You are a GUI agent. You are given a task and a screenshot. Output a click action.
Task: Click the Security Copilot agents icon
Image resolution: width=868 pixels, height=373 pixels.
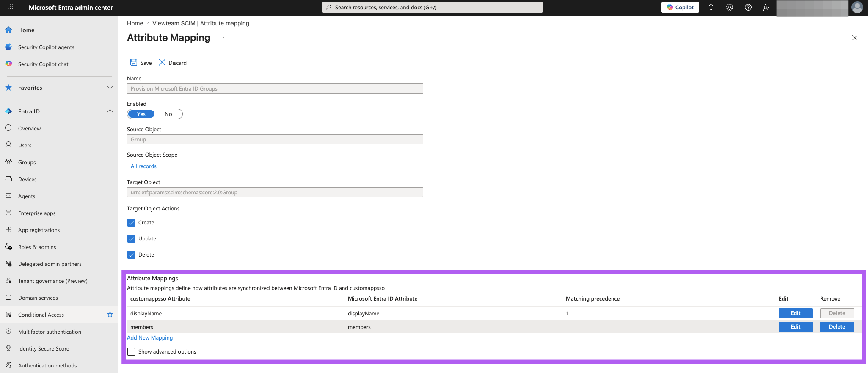pyautogui.click(x=8, y=47)
